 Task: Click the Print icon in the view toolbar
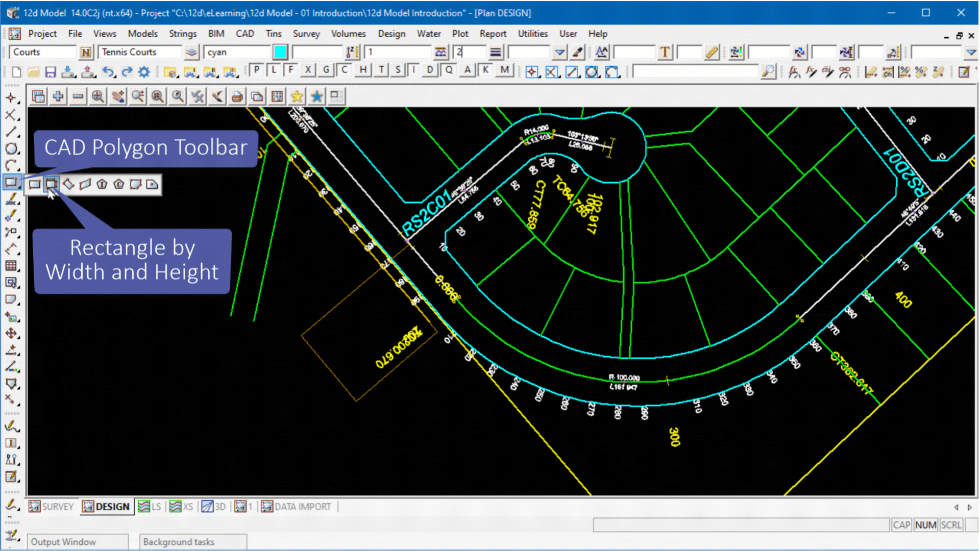pyautogui.click(x=237, y=96)
